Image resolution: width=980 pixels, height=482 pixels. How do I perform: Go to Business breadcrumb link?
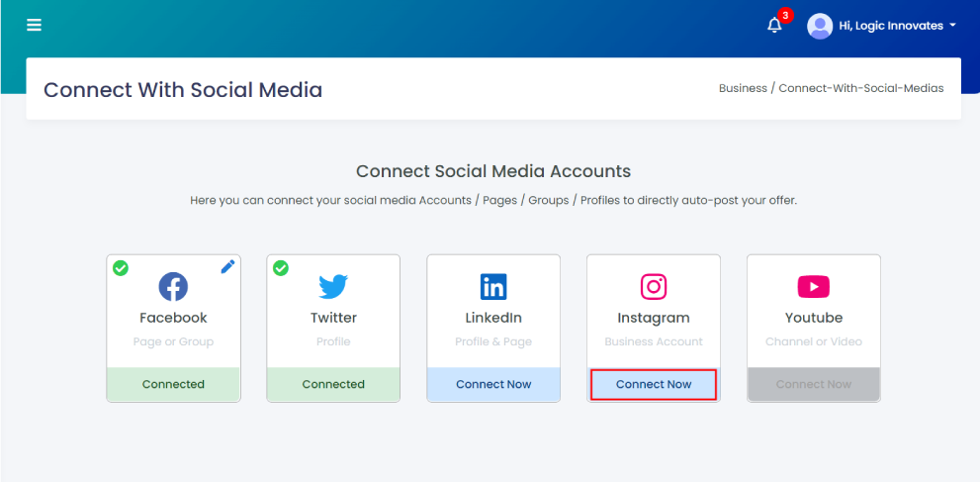(x=743, y=88)
